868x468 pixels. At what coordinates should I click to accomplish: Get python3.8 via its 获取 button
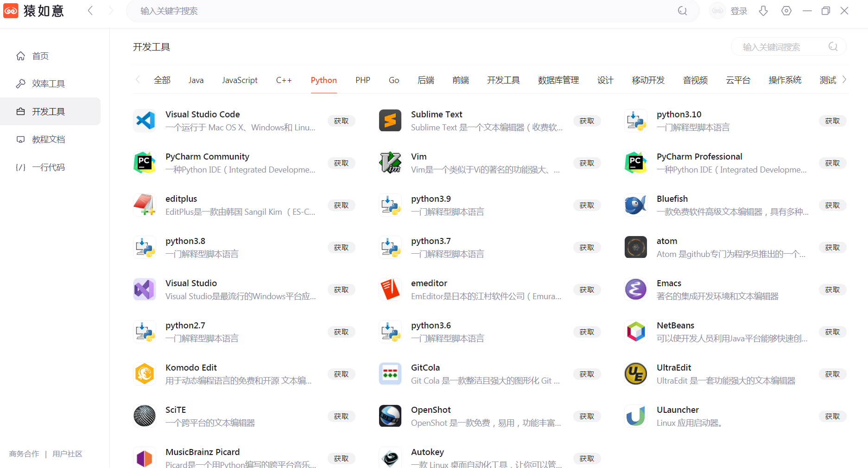tap(342, 248)
